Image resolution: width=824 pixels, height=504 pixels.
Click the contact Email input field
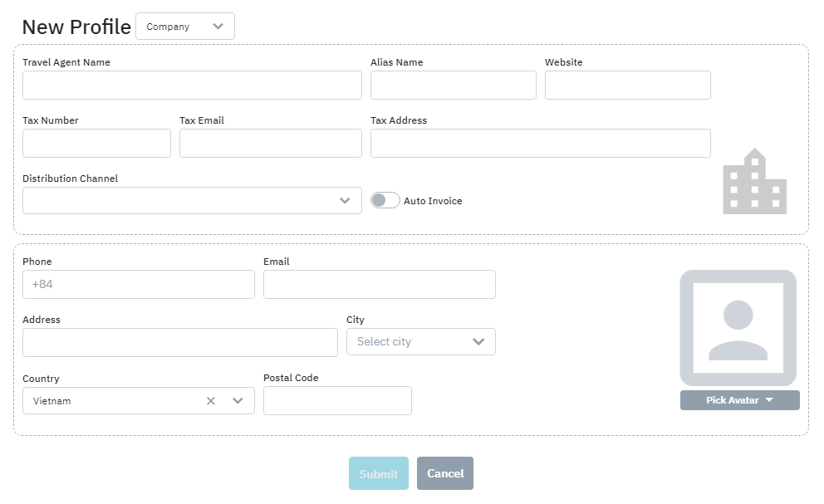tap(379, 285)
